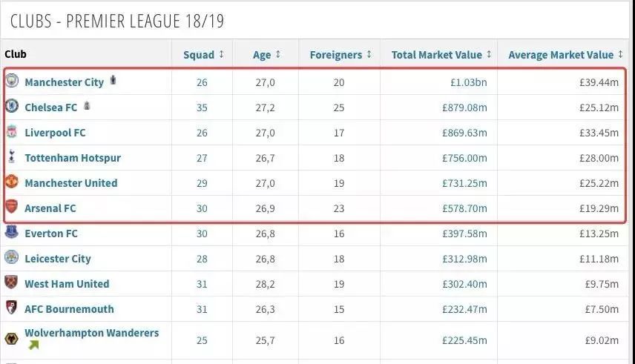Click Chelsea FC's squad size 35
This screenshot has height=364, width=635.
pyautogui.click(x=202, y=107)
